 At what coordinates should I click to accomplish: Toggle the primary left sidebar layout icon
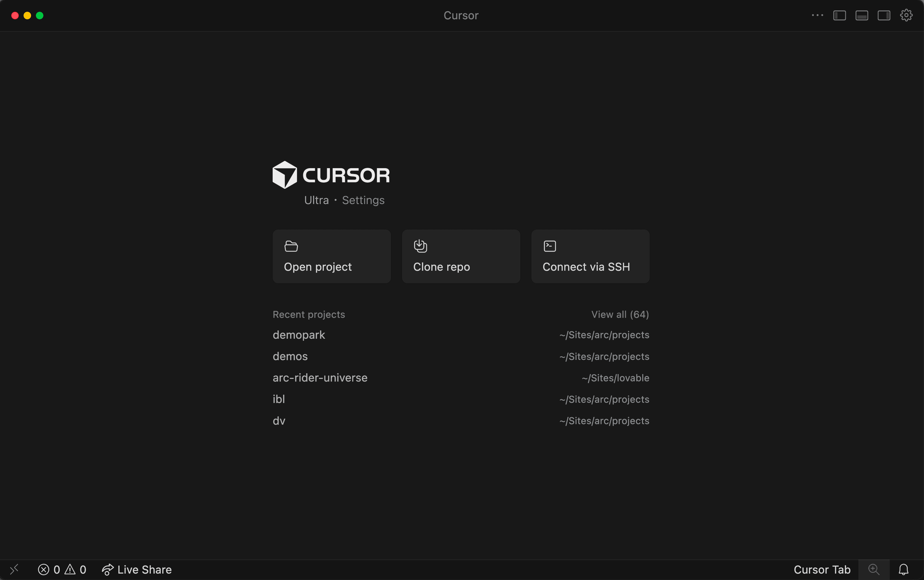[x=839, y=15]
